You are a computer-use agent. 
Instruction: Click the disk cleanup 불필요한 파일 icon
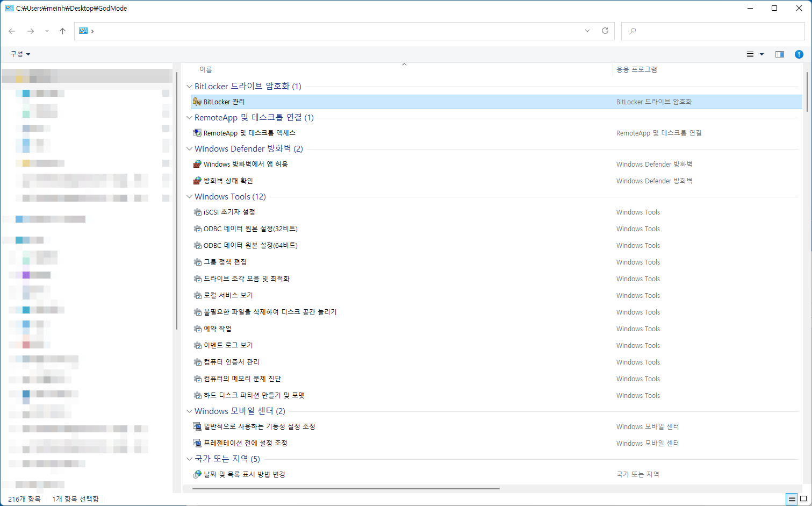point(197,312)
